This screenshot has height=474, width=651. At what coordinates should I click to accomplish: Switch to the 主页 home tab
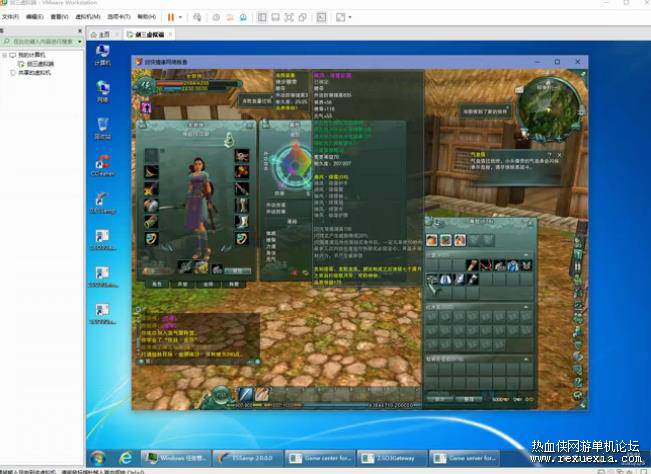pos(100,34)
